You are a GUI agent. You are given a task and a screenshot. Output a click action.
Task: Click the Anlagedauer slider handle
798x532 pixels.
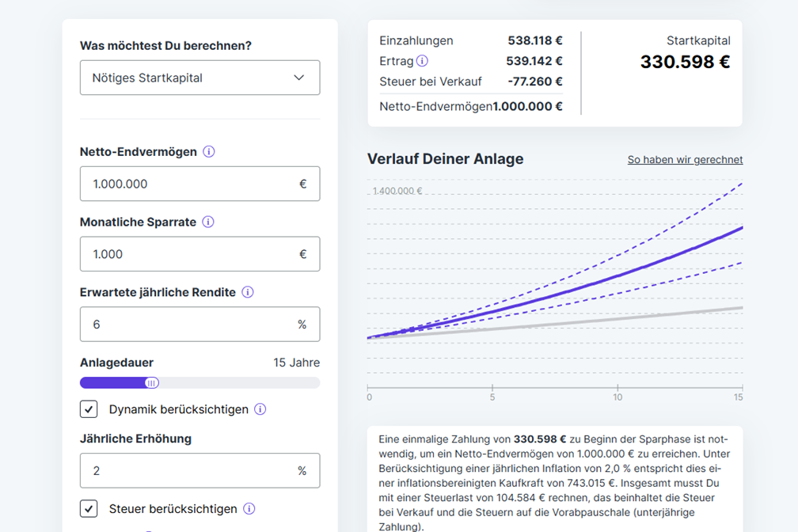coord(151,383)
